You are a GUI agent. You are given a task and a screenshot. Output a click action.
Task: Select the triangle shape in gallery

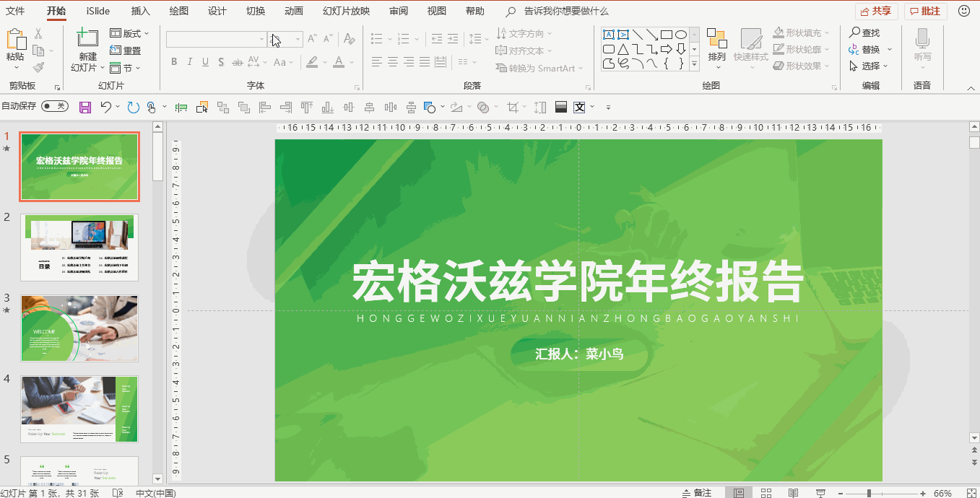coord(623,49)
